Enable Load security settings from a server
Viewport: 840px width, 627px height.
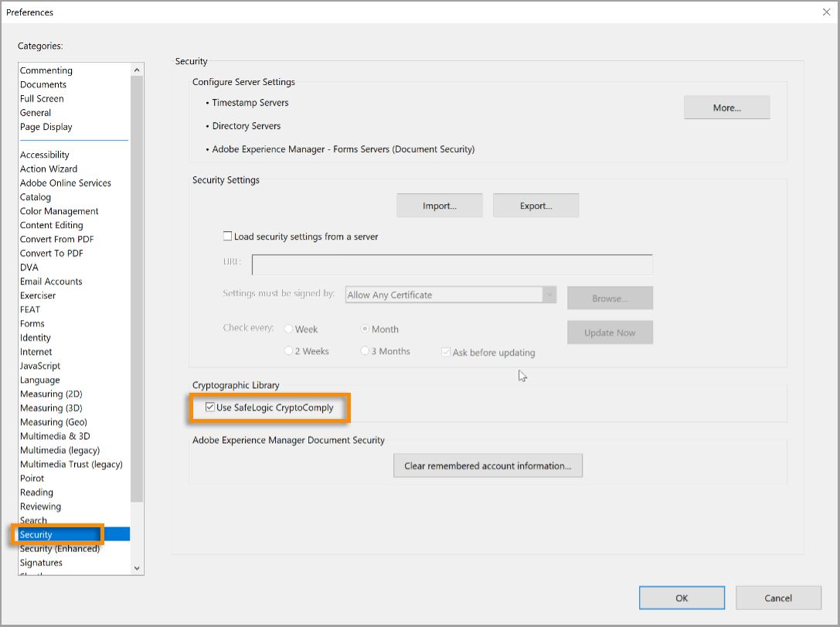point(228,237)
